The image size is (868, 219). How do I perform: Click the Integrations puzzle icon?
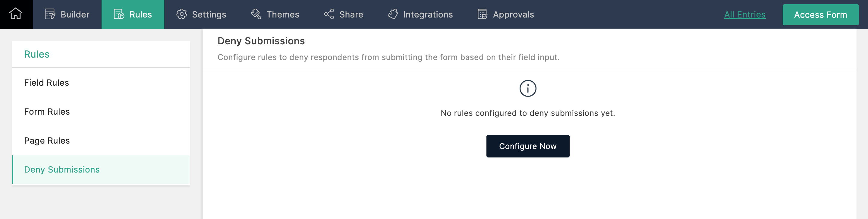click(392, 14)
